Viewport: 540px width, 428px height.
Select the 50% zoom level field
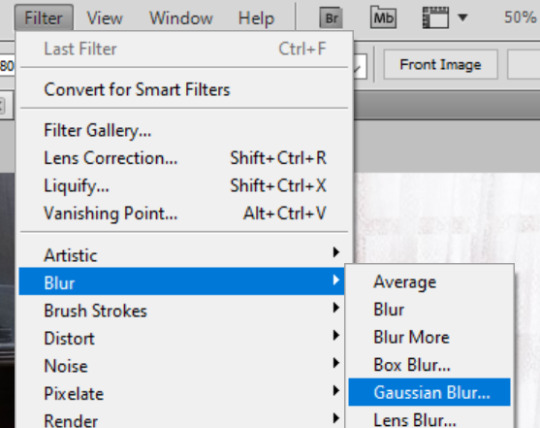pyautogui.click(x=520, y=17)
